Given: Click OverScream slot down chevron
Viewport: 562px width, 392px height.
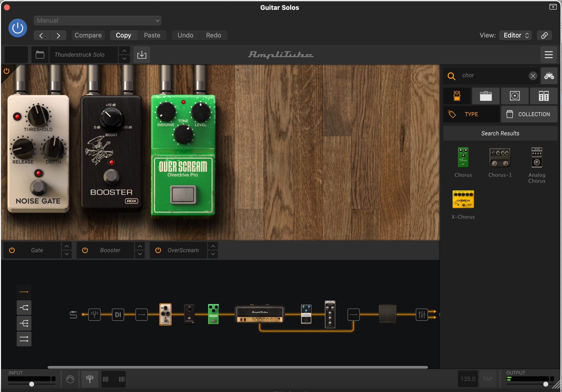Looking at the screenshot, I should coord(213,254).
